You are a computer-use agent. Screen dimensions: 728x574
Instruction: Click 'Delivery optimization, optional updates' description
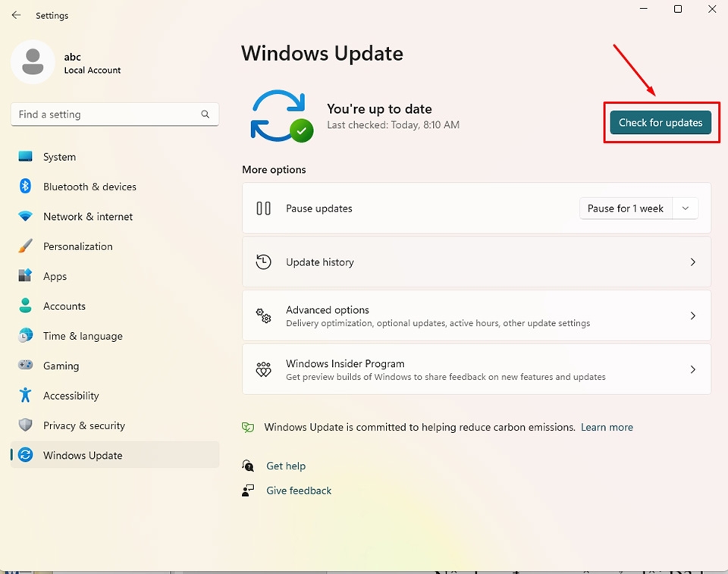coord(438,323)
